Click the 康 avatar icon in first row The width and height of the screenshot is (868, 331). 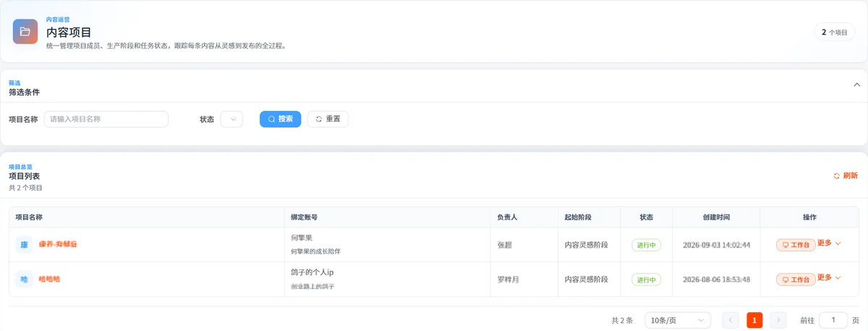pos(24,245)
